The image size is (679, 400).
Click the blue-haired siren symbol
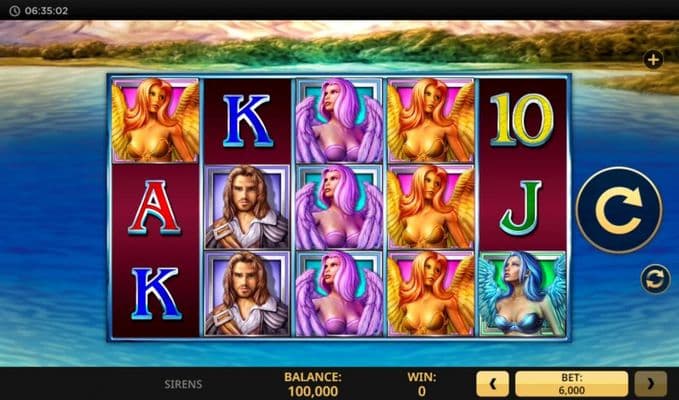(522, 294)
